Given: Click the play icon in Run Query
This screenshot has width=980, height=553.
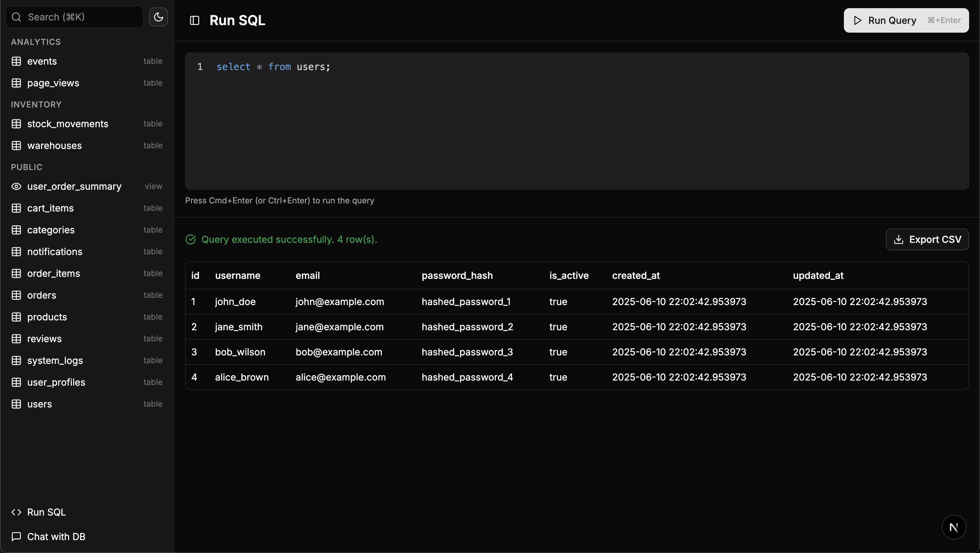Looking at the screenshot, I should pyautogui.click(x=857, y=20).
